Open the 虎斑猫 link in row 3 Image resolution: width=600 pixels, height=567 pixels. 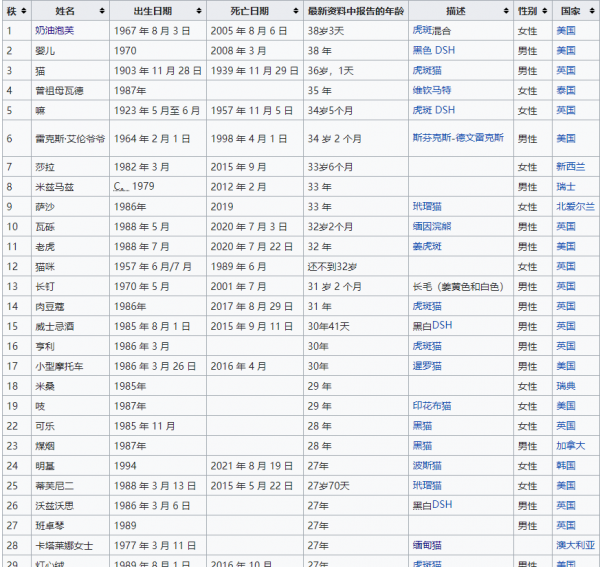427,70
